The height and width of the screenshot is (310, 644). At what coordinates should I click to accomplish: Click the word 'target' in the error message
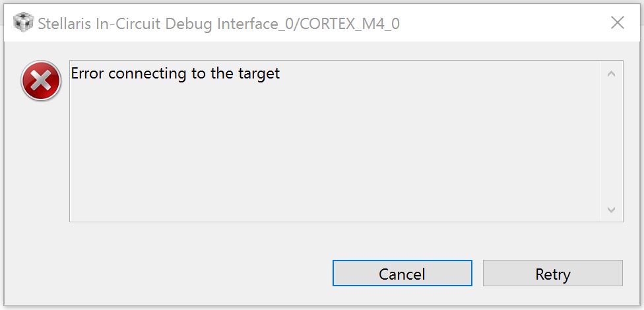click(x=258, y=73)
